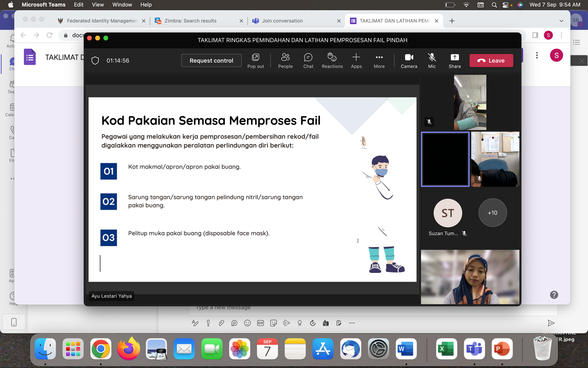Image resolution: width=588 pixels, height=368 pixels.
Task: Unmute the Mic
Action: click(432, 61)
